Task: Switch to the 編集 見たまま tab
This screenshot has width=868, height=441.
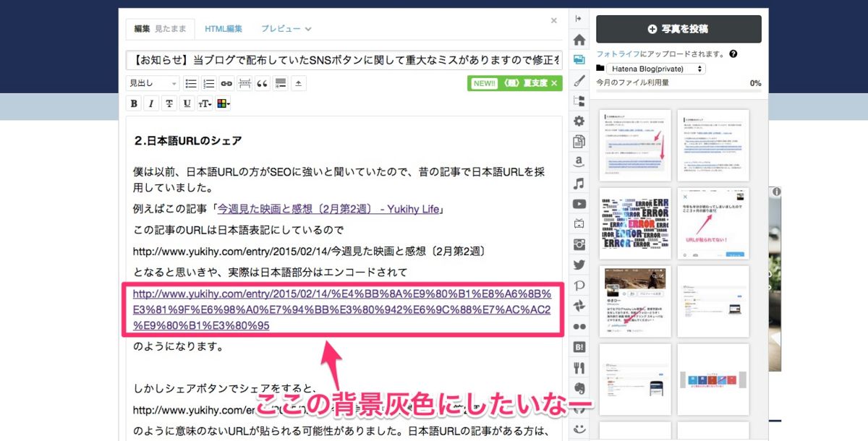Action: coord(159,29)
